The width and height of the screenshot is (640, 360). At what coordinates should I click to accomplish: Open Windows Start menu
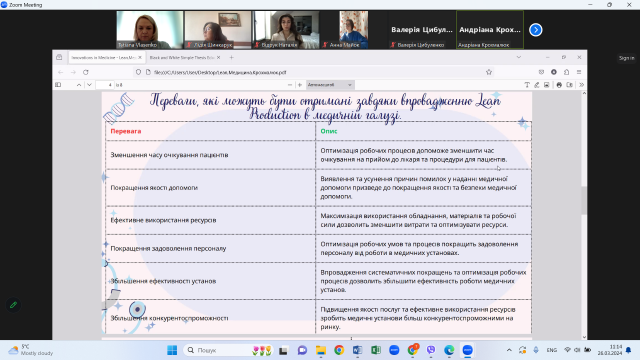(x=172, y=350)
